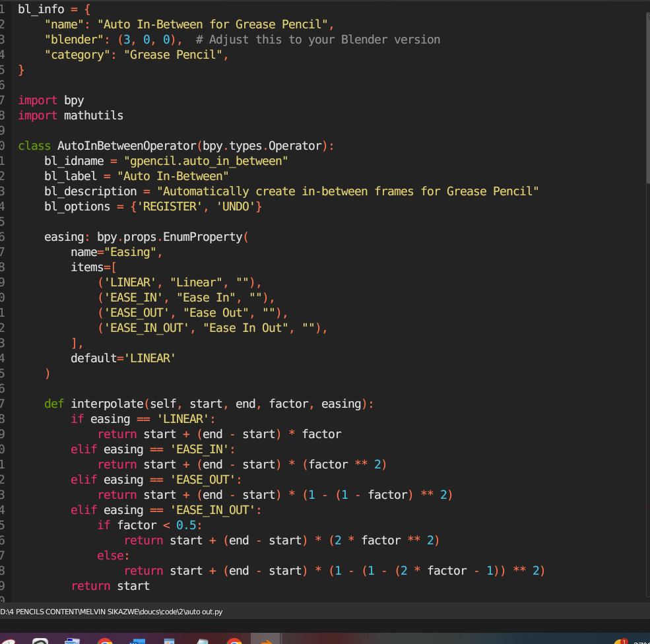This screenshot has width=650, height=644.
Task: Select the ('EASE_OUT', "Ease Out", "") tuple
Action: point(193,313)
